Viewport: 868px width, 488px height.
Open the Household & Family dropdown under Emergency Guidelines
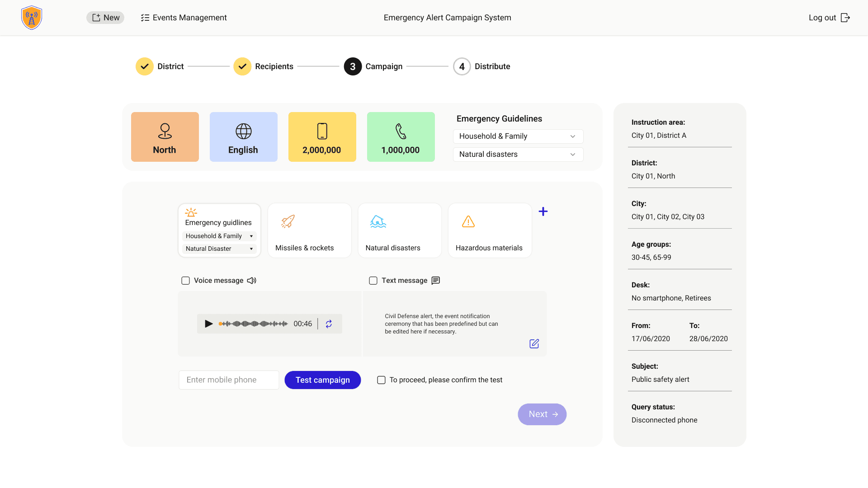[518, 136]
